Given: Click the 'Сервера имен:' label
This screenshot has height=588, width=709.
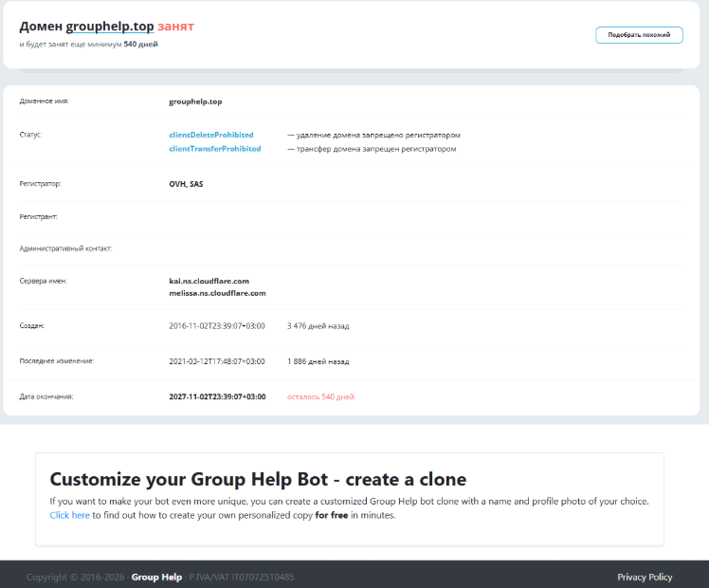Looking at the screenshot, I should pyautogui.click(x=43, y=281).
